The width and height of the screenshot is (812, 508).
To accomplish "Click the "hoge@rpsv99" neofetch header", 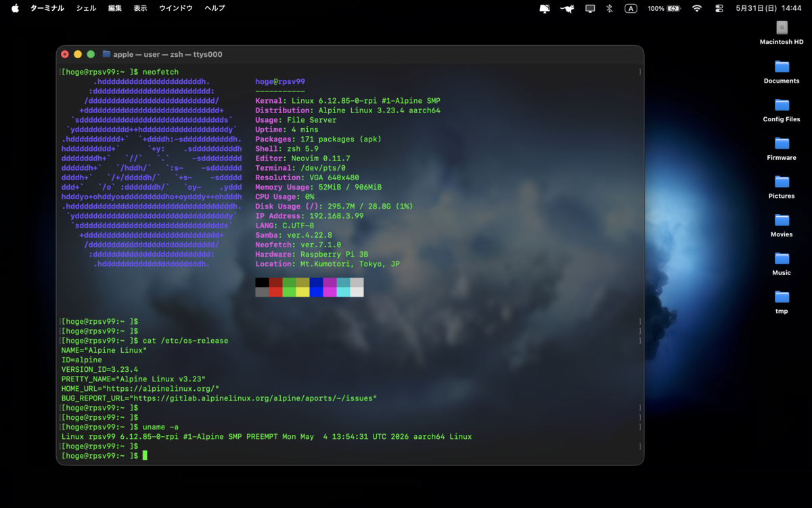I will (280, 82).
